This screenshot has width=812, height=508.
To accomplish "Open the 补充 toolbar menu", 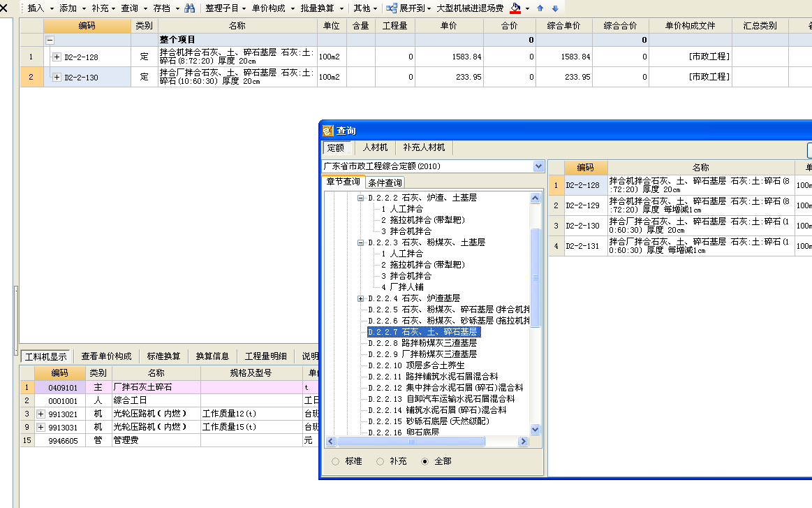I will pos(103,8).
